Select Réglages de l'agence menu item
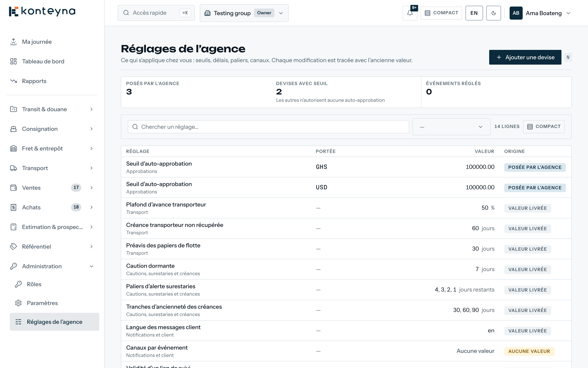The image size is (588, 368). click(x=55, y=322)
